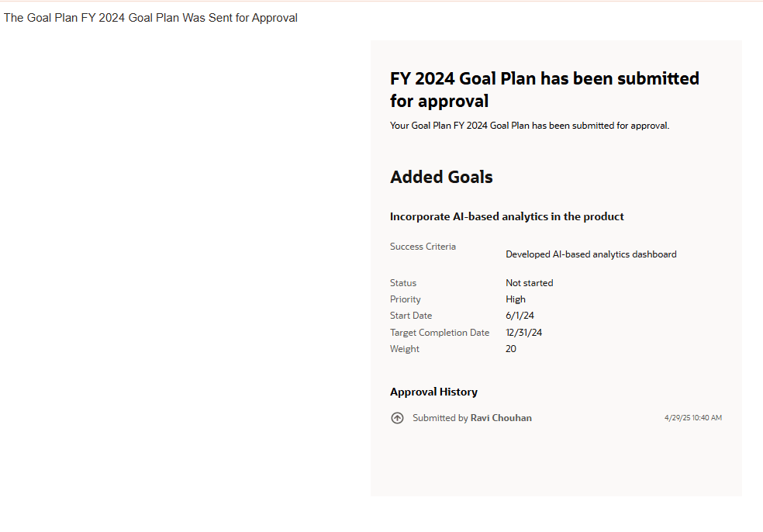Select the Approval History heading
763x532 pixels.
[433, 392]
